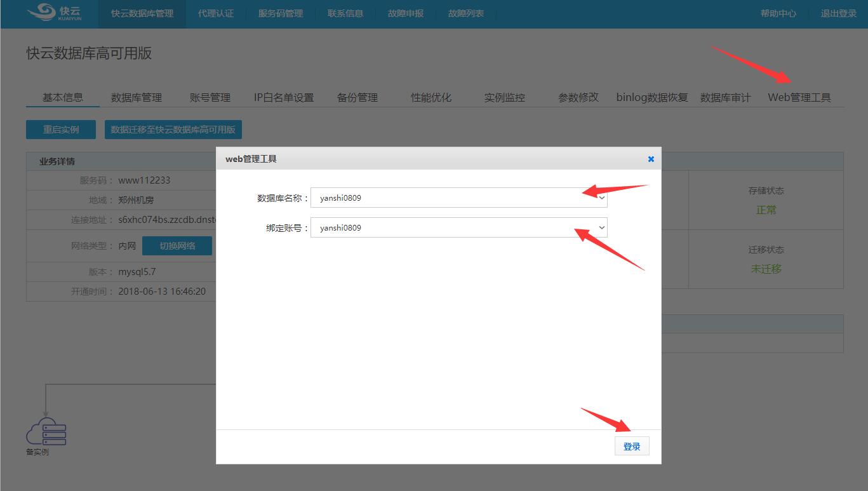This screenshot has height=491, width=868.
Task: Switch to the 数据库管理 tab
Action: coord(137,97)
